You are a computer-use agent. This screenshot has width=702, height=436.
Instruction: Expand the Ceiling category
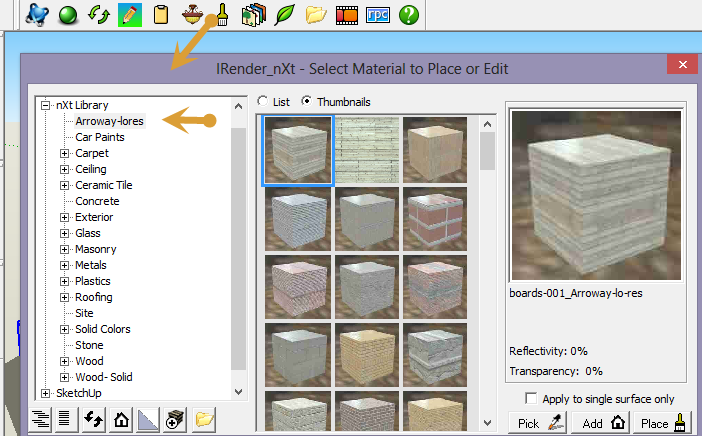coord(64,169)
